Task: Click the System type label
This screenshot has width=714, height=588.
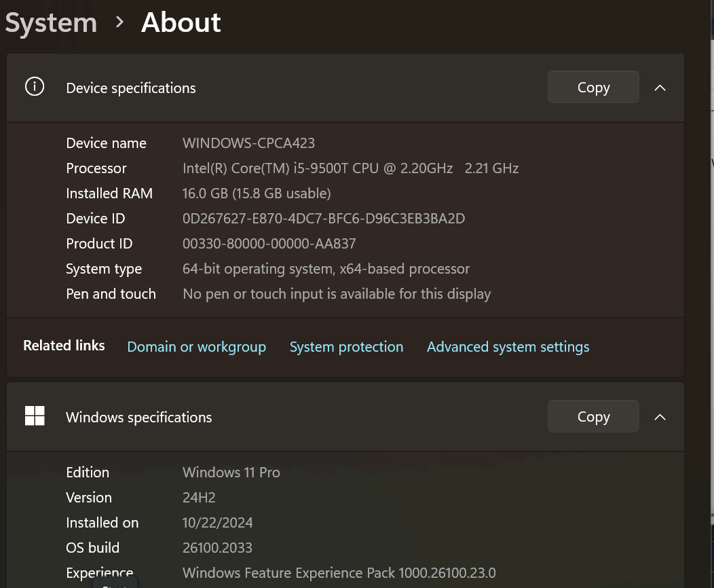Action: pyautogui.click(x=104, y=269)
